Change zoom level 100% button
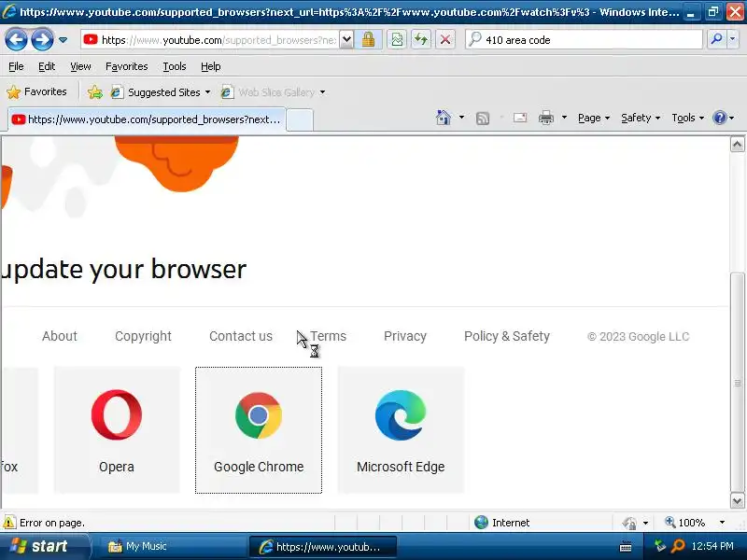 [684, 523]
